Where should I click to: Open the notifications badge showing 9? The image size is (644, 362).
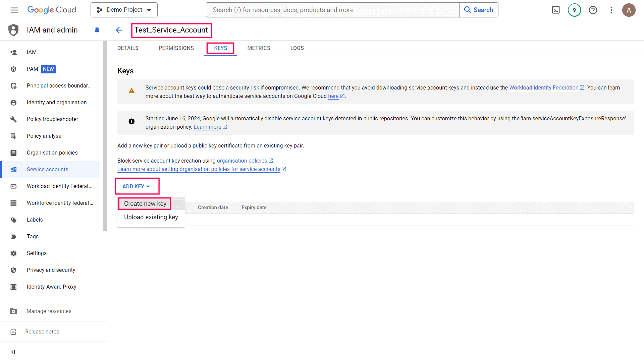click(x=574, y=10)
